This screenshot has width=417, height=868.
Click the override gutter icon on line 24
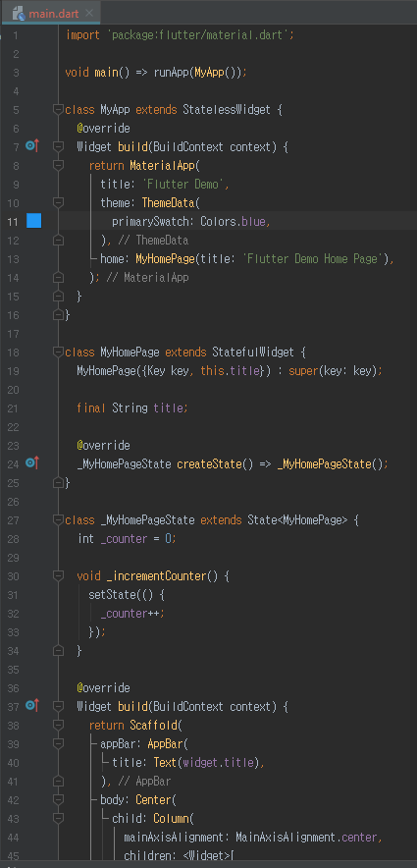pos(32,462)
